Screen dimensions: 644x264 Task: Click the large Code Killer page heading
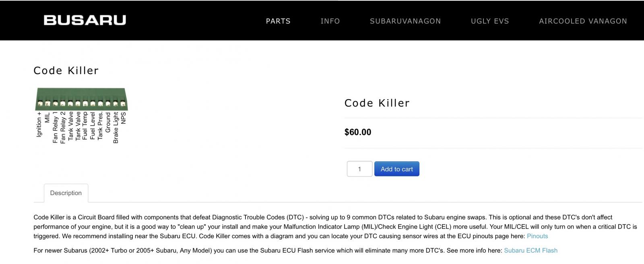[66, 71]
